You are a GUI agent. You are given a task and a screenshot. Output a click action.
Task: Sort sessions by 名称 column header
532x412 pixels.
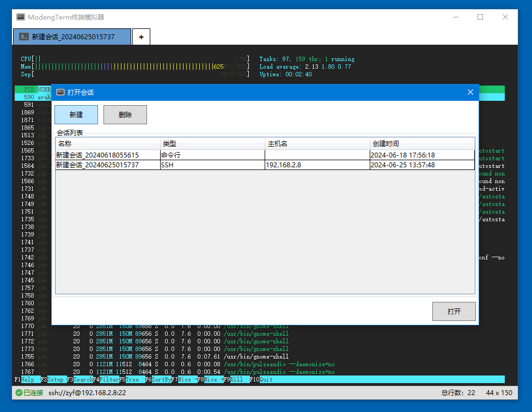pyautogui.click(x=108, y=144)
